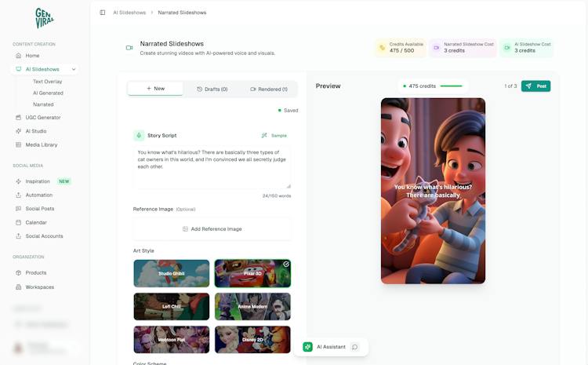Click the checkmark on Pixar 3D
This screenshot has width=588, height=365.
click(285, 264)
